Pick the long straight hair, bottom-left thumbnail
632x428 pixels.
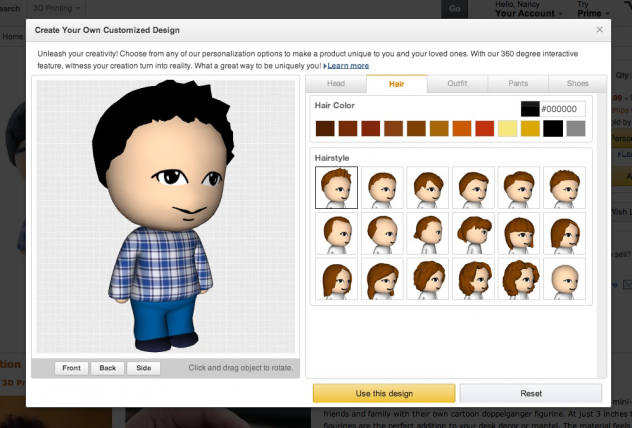(336, 279)
